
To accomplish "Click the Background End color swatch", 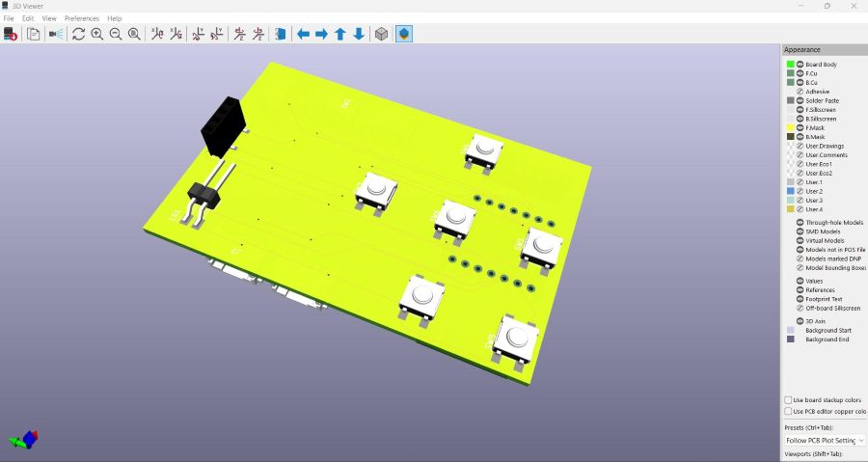I will 791,340.
